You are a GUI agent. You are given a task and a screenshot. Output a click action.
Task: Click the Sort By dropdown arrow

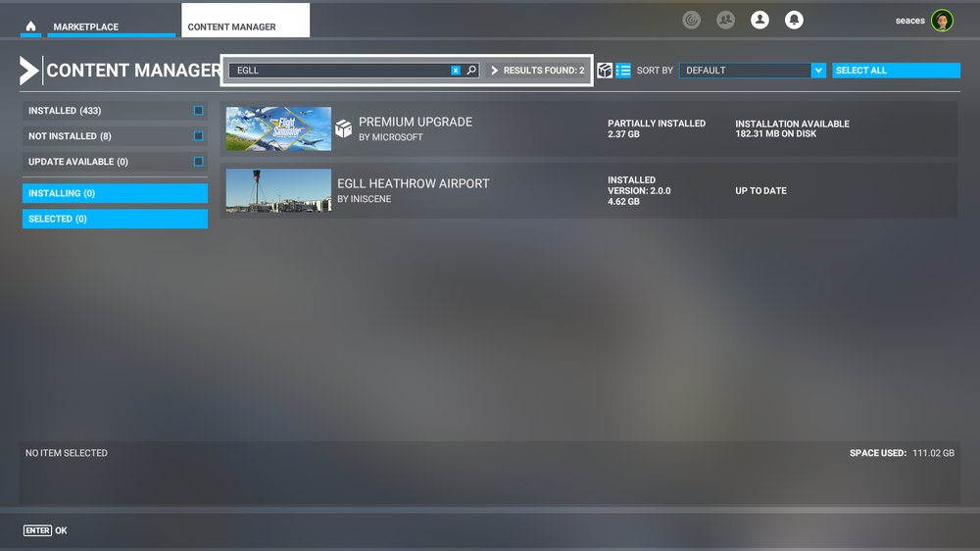point(818,70)
